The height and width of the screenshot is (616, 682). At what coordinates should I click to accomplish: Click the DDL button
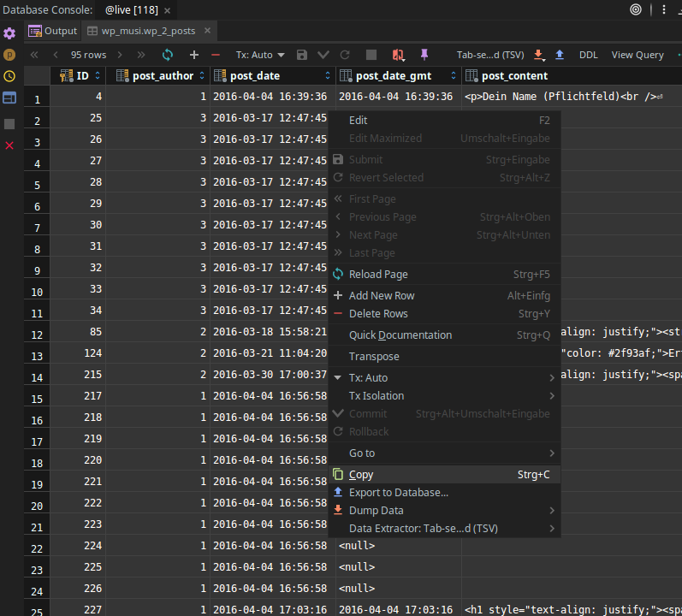[x=589, y=55]
